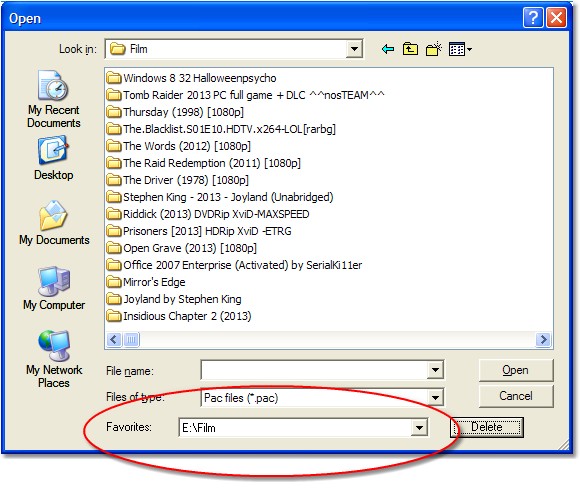Expand the Look in folder dropdown
This screenshot has height=492, width=580.
point(354,49)
